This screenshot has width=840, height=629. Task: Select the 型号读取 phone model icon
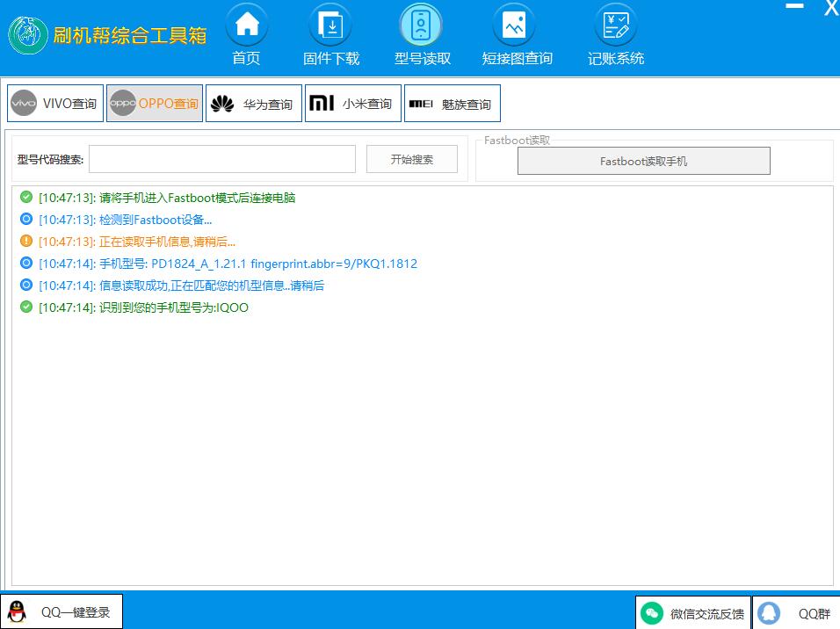(x=421, y=25)
